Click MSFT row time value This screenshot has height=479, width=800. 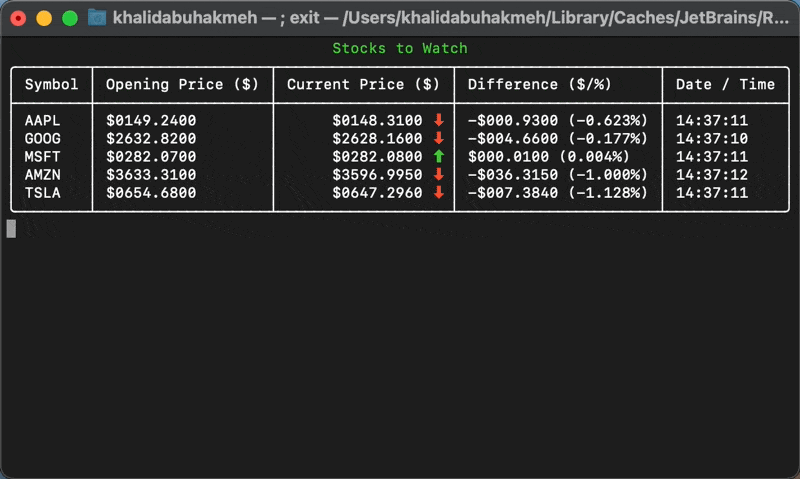click(712, 157)
